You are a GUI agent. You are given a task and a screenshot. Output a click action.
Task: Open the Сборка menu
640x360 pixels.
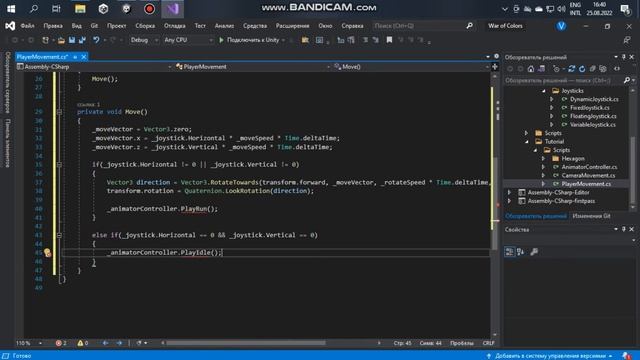[x=145, y=26]
